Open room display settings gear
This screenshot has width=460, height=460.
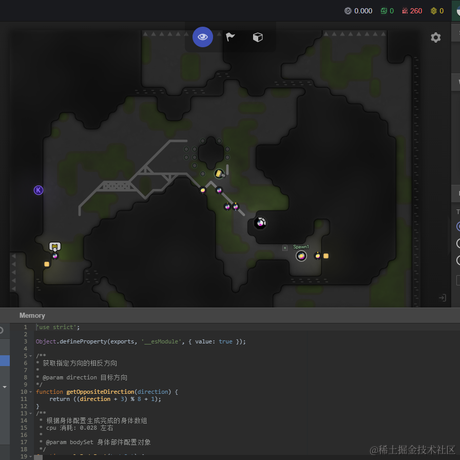pos(435,37)
